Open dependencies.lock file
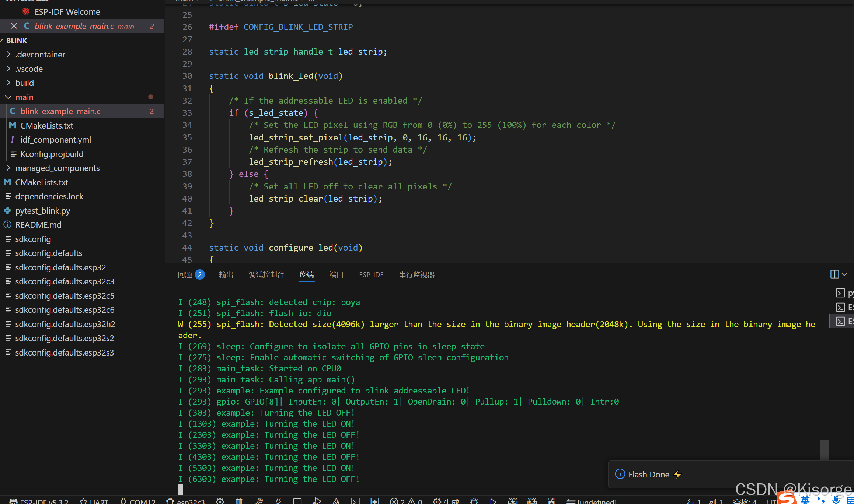 point(49,196)
